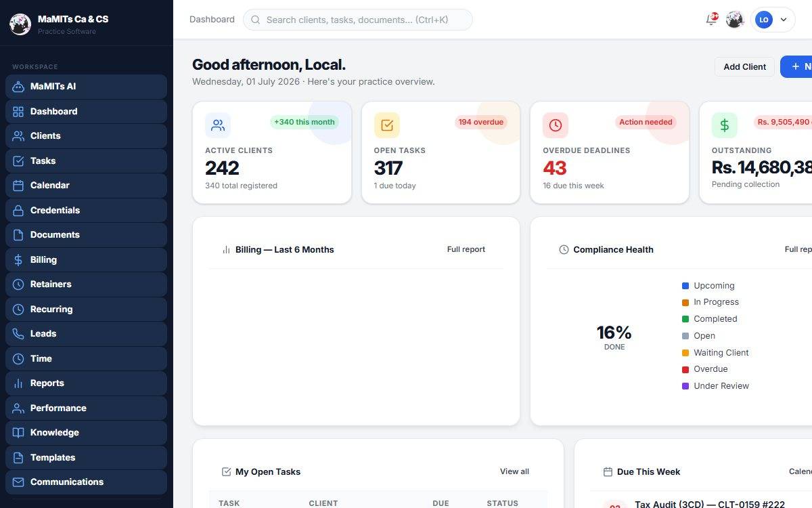
Task: Click the Billing Last 6 Months chart icon
Action: 226,250
